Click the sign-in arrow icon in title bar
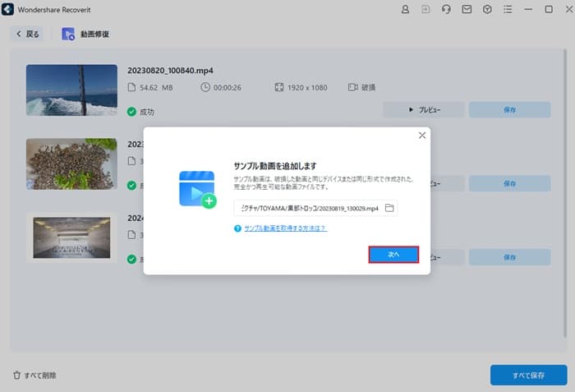This screenshot has width=575, height=392. pyautogui.click(x=425, y=9)
